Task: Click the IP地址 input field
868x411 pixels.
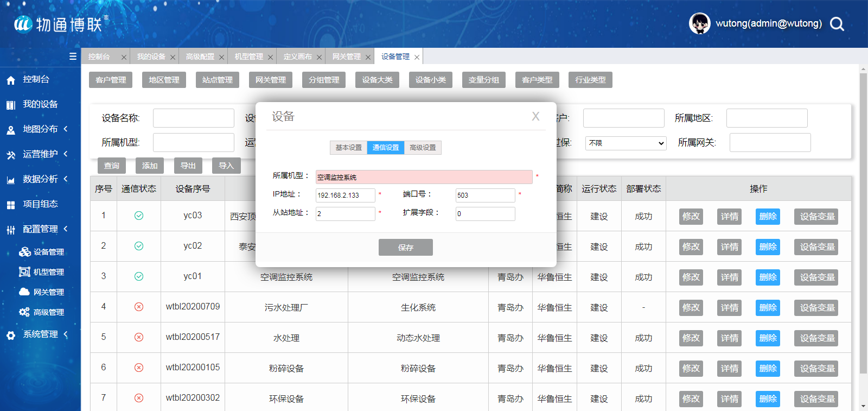Action: point(346,195)
